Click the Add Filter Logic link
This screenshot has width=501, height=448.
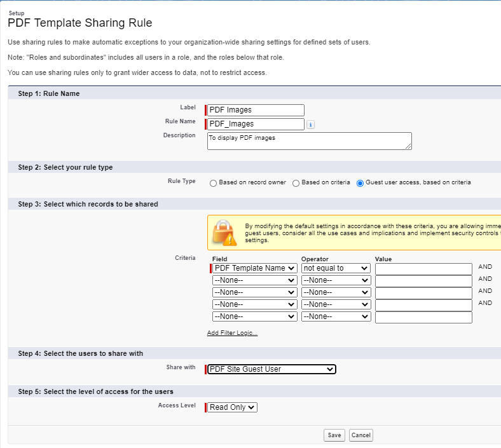[232, 333]
